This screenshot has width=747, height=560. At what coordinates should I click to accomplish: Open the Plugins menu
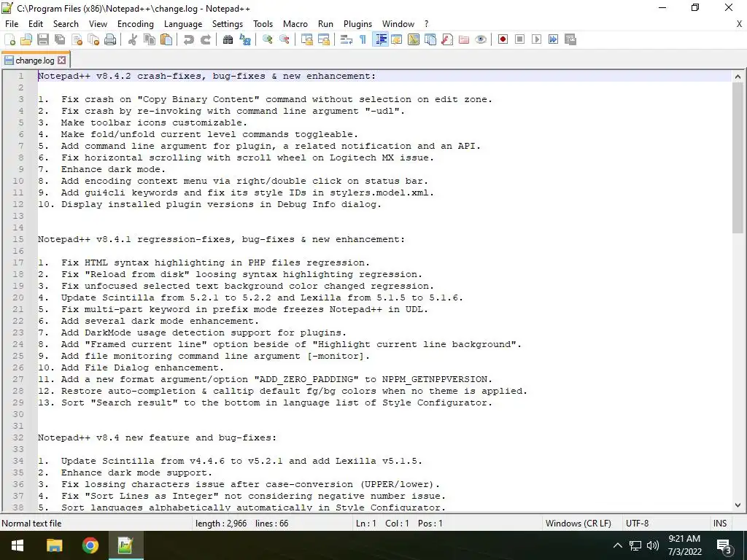(x=357, y=24)
